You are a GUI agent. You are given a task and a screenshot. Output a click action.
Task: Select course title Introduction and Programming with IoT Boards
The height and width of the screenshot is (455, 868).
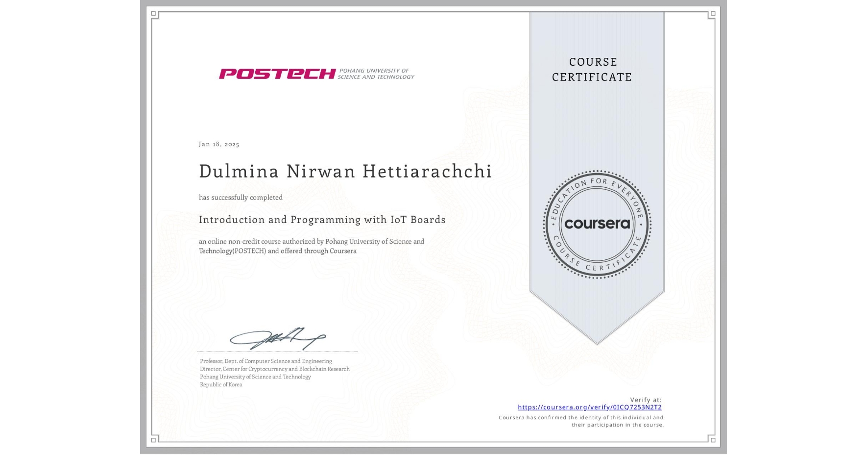pos(322,220)
